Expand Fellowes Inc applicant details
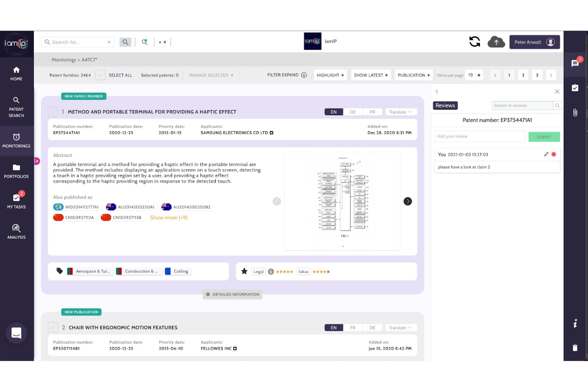Screen dimensions: 588x392 (x=235, y=348)
